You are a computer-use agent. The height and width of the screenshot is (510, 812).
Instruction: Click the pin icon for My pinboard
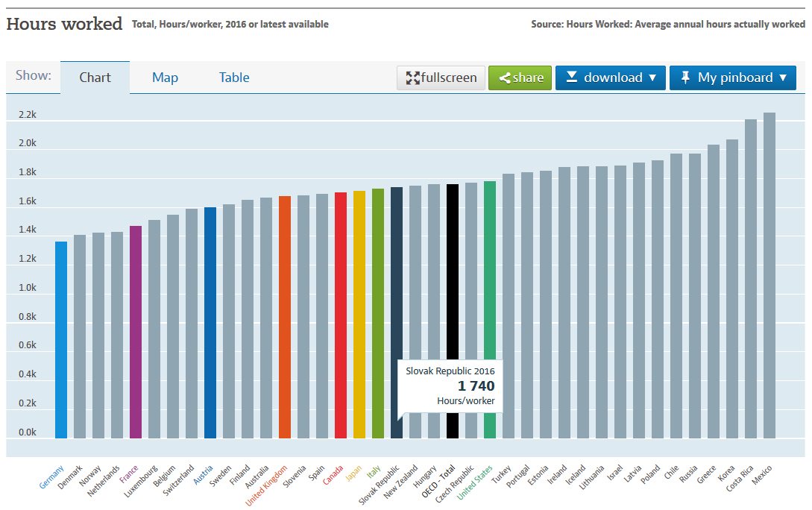(x=685, y=77)
